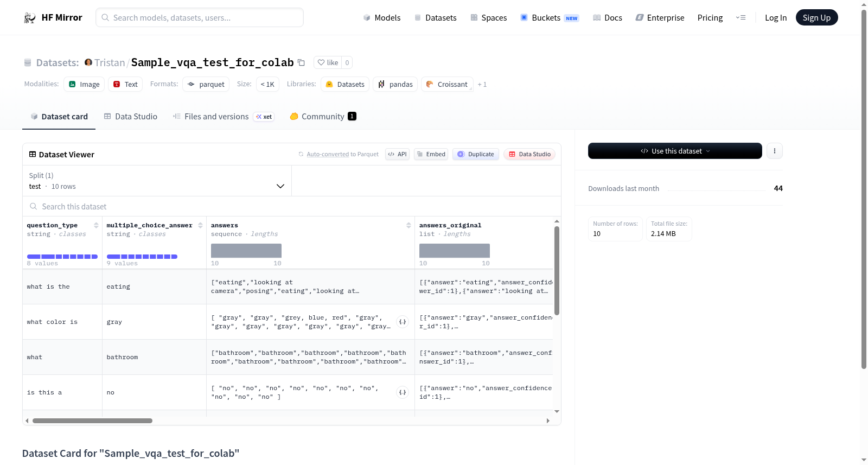Click the Datasets breadcrumb icon
The image size is (868, 465).
tap(28, 63)
